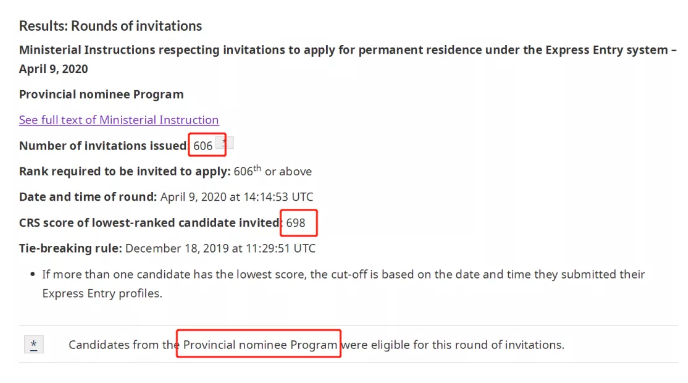Open the full text of Ministerial Instruction link
Viewport: 688px width, 383px height.
tap(118, 120)
